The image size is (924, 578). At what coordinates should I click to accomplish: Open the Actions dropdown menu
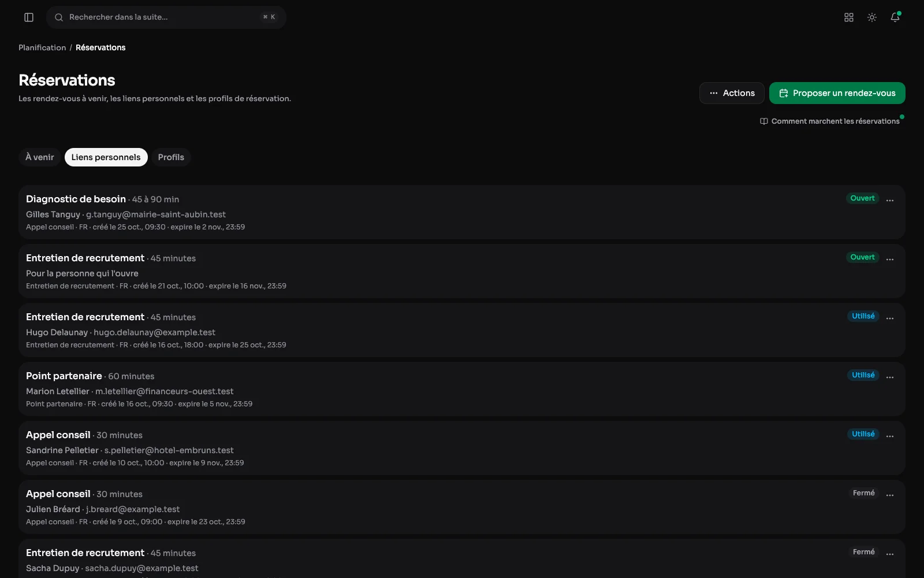click(732, 93)
